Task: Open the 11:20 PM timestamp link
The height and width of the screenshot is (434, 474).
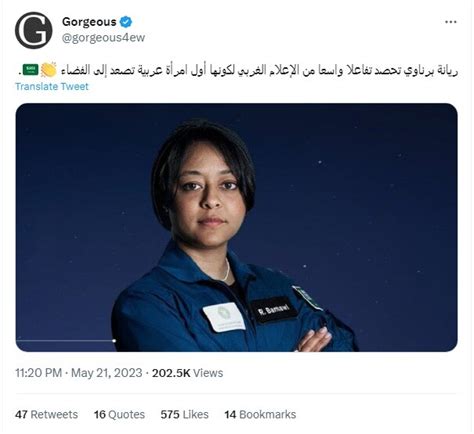Action: pyautogui.click(x=38, y=373)
